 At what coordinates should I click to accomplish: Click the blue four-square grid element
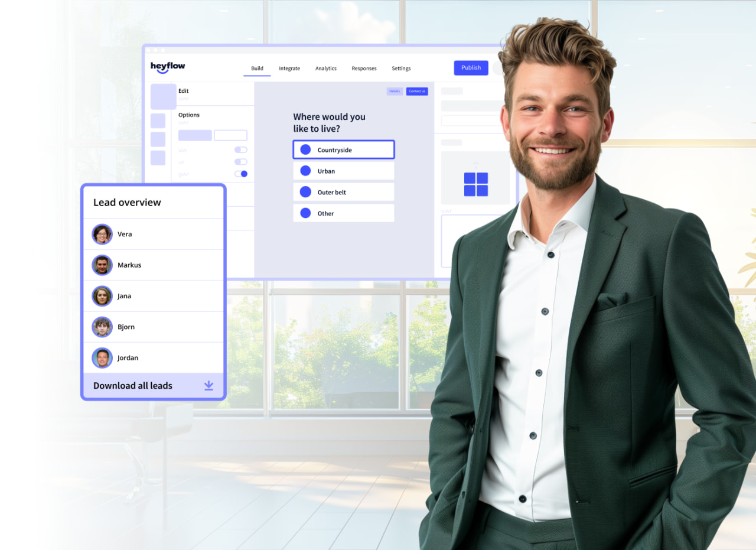(475, 184)
